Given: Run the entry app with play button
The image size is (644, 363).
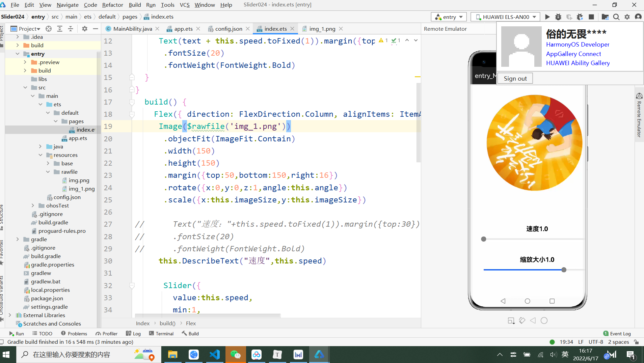Looking at the screenshot, I should [547, 17].
